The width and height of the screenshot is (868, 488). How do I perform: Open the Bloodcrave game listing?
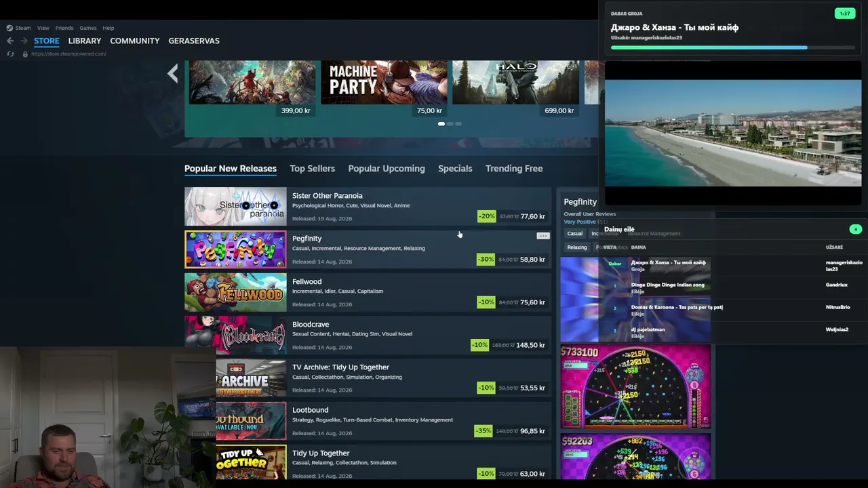click(368, 335)
